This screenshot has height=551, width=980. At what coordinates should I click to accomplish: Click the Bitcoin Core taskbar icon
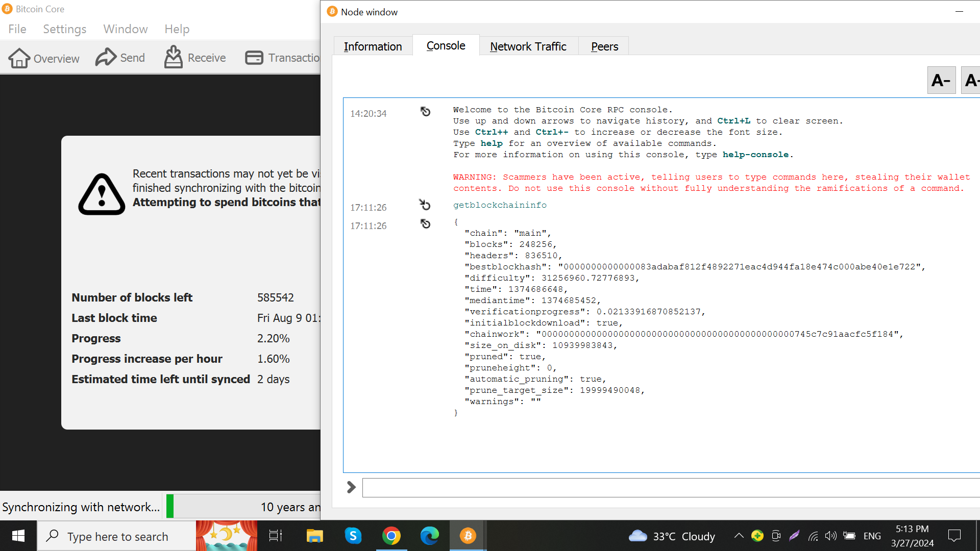pos(468,536)
